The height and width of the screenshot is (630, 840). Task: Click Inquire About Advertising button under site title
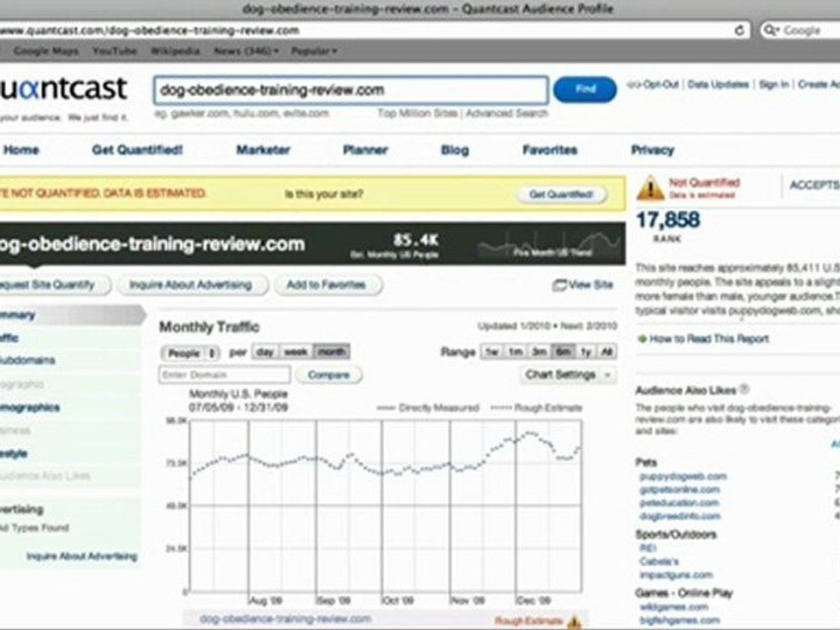tap(191, 285)
